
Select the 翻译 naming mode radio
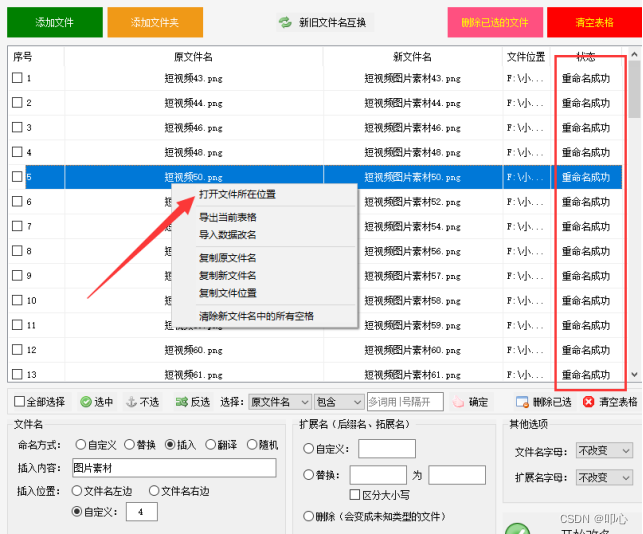point(210,445)
